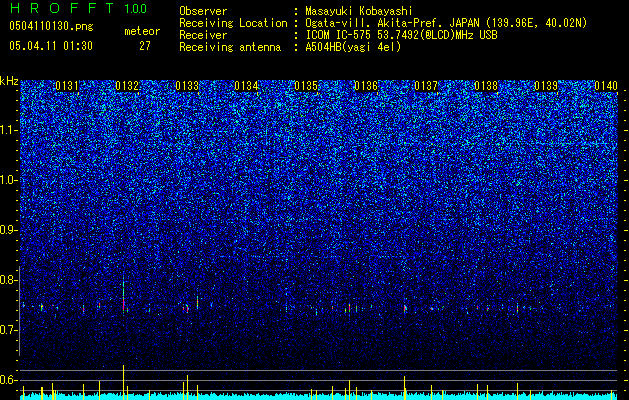Click the 0131 time marker
The height and width of the screenshot is (400, 629).
point(67,86)
